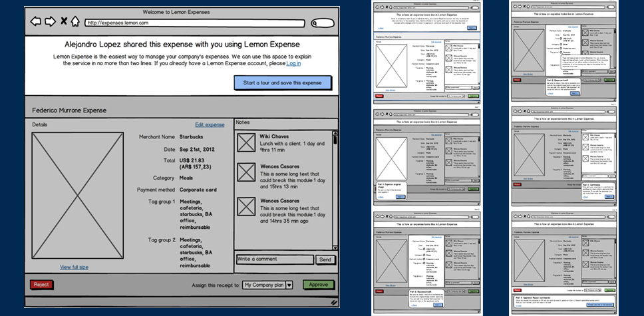Click the green Approve button
Screen dimensions: 644x316
pos(318,284)
